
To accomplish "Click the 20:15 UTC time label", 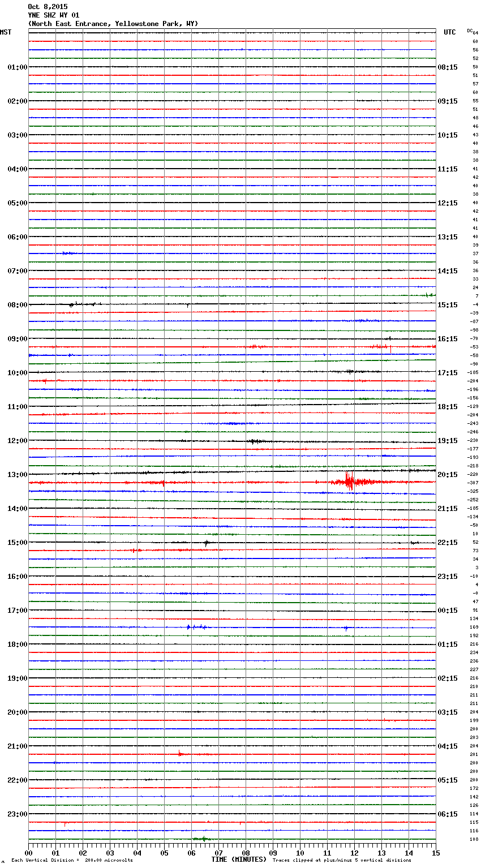I will tap(448, 475).
